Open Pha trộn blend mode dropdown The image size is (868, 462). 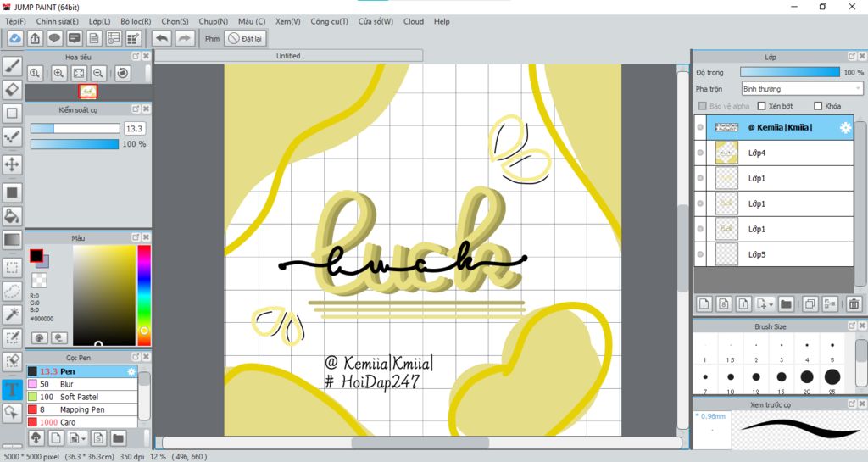802,88
